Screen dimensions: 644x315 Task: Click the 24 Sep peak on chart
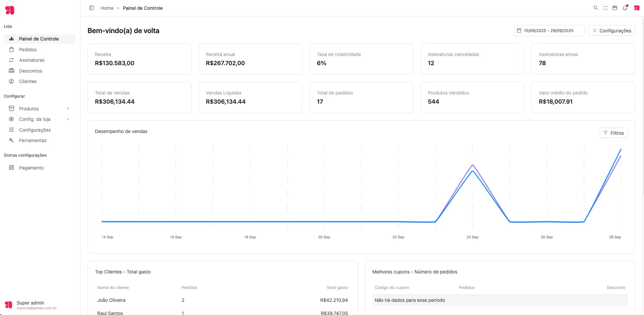click(x=472, y=165)
